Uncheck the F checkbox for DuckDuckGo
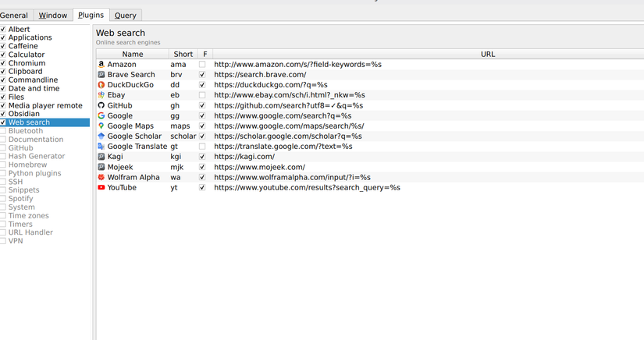 [202, 85]
